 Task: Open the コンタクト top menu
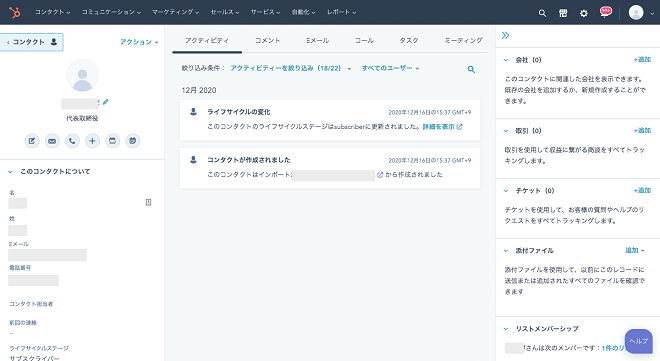point(52,12)
